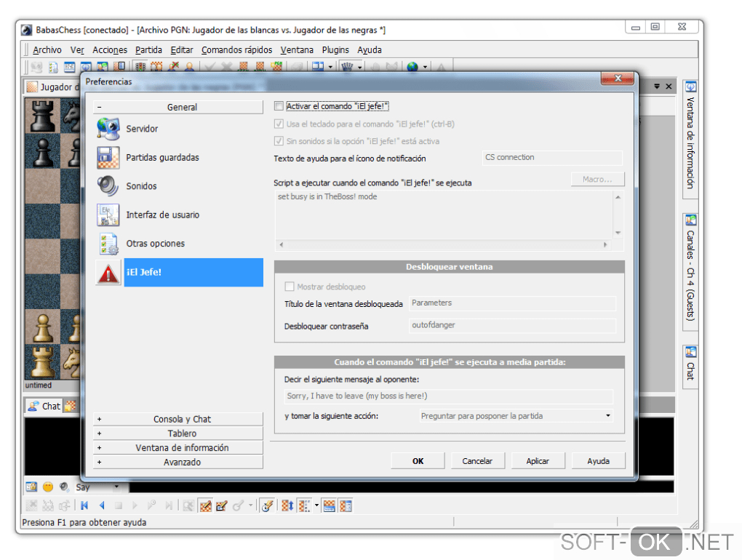The image size is (742, 560).
Task: Click the chat speaker icon beside Say
Action: (x=64, y=487)
